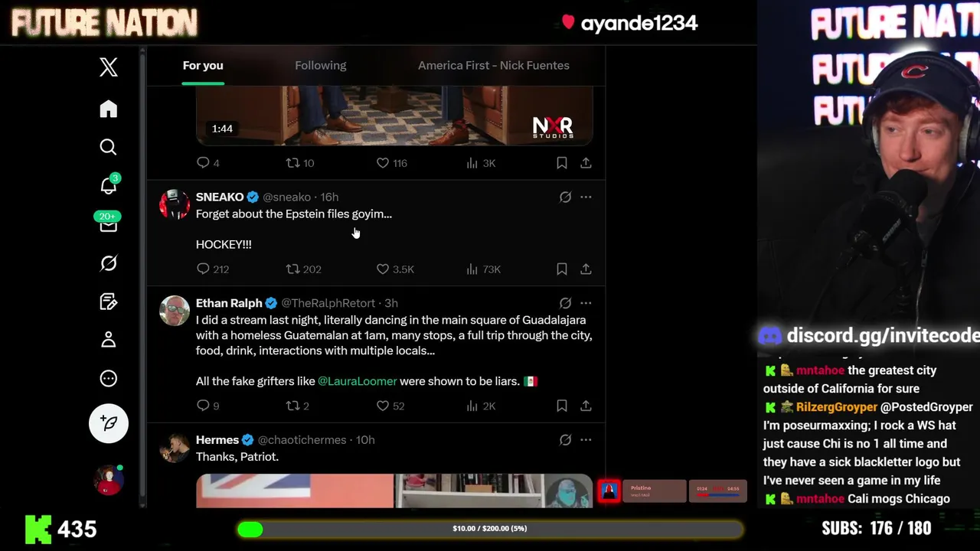Open Hermes profile name link
This screenshot has width=980, height=551.
point(217,440)
